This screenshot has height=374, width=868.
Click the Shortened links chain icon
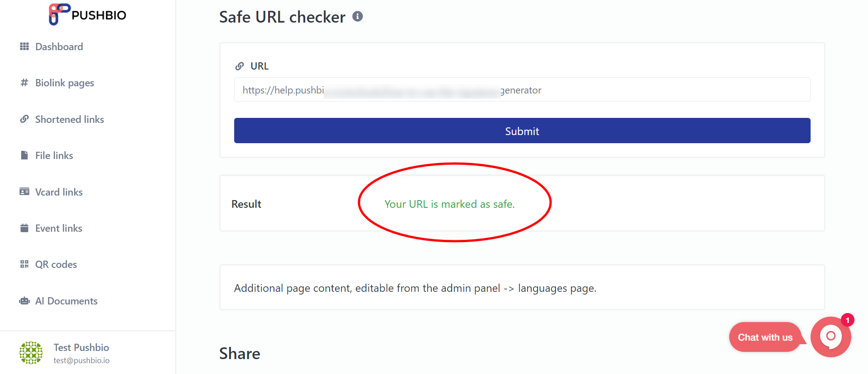(x=25, y=119)
